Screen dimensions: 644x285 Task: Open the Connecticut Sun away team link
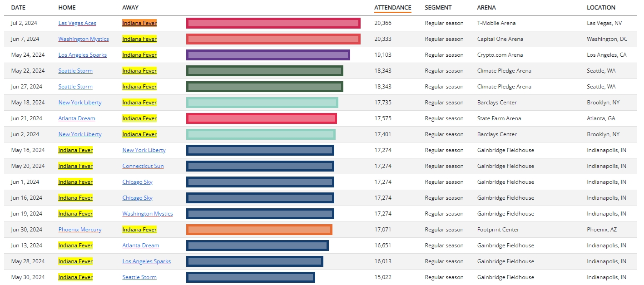click(x=143, y=166)
